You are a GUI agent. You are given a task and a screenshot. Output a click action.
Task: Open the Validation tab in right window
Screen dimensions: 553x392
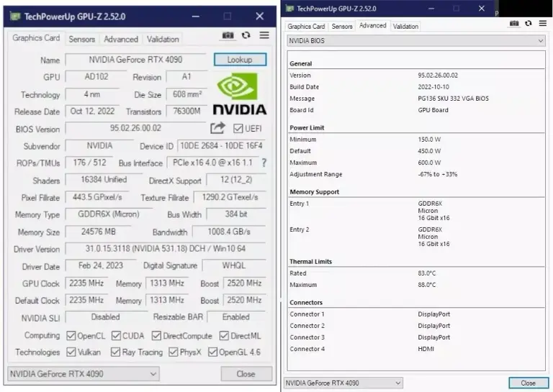[405, 27]
